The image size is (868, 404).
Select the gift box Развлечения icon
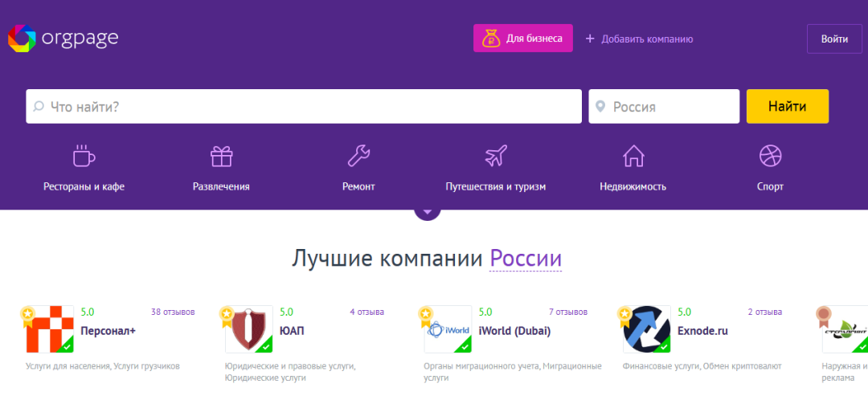pos(222,156)
